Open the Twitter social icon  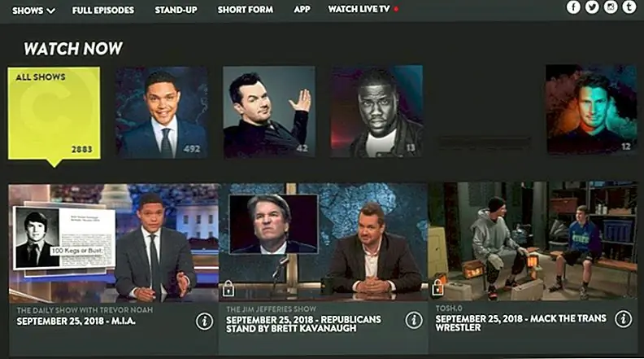coord(592,7)
